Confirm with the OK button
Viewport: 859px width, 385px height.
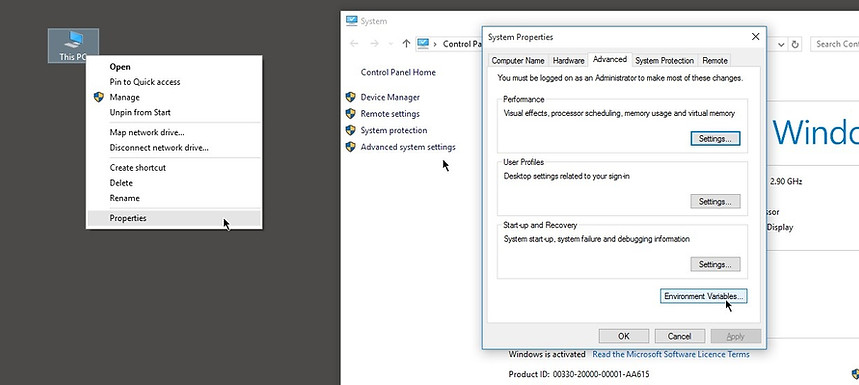pyautogui.click(x=623, y=336)
